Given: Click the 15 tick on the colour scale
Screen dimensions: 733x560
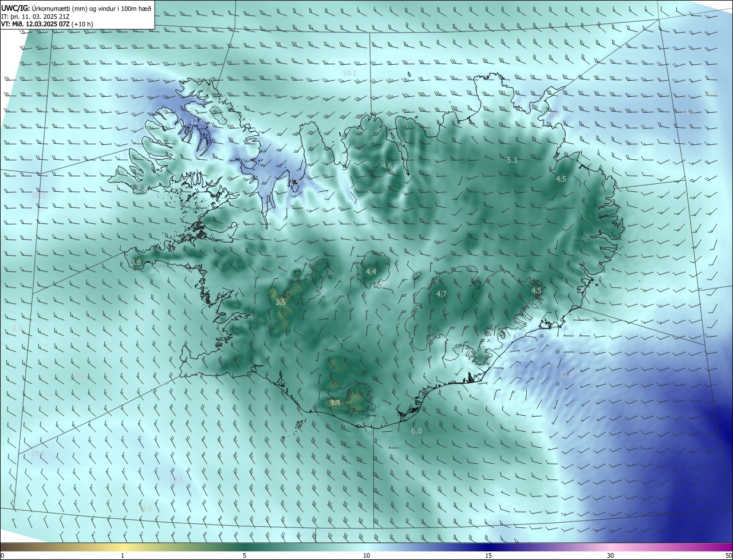Looking at the screenshot, I should pos(488,555).
